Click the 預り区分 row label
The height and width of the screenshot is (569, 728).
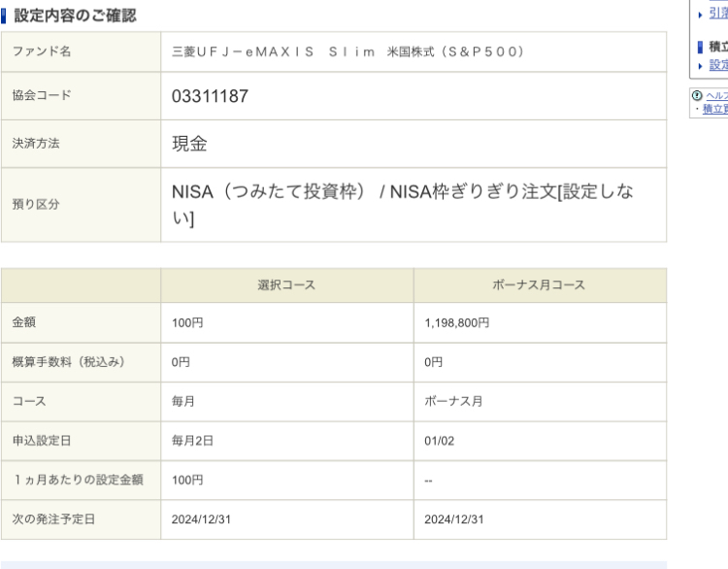(x=36, y=204)
